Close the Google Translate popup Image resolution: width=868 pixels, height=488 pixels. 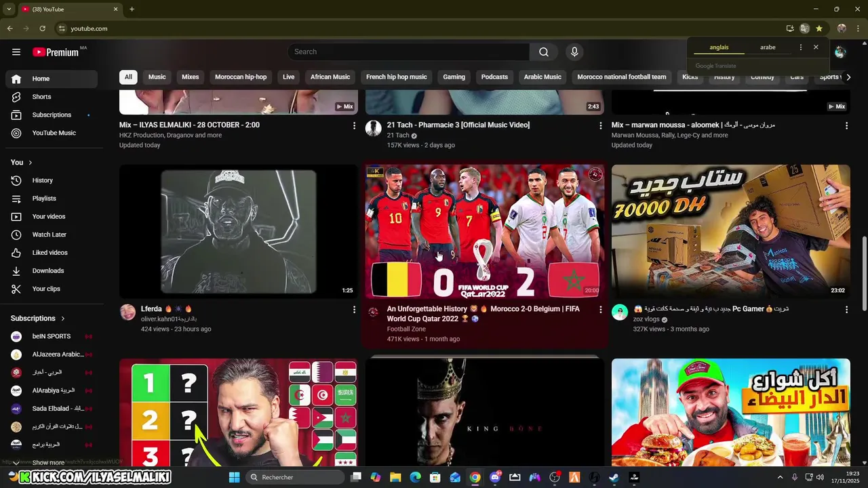(x=816, y=47)
